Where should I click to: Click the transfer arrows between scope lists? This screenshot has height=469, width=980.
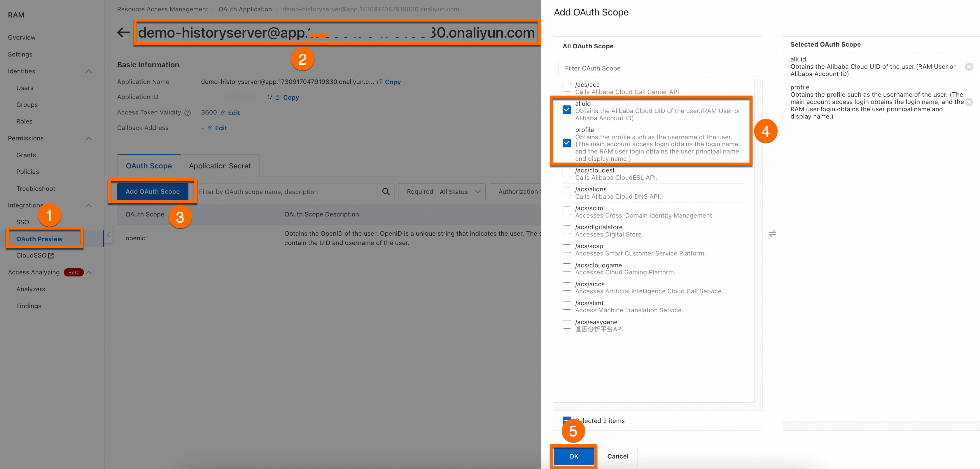pyautogui.click(x=772, y=233)
